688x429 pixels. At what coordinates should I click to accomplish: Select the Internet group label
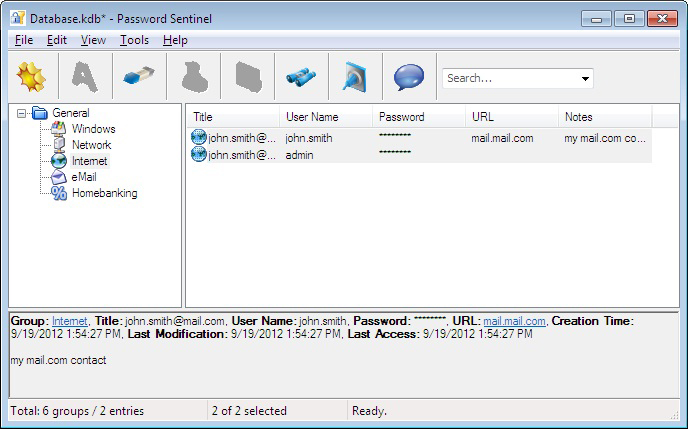pyautogui.click(x=90, y=161)
